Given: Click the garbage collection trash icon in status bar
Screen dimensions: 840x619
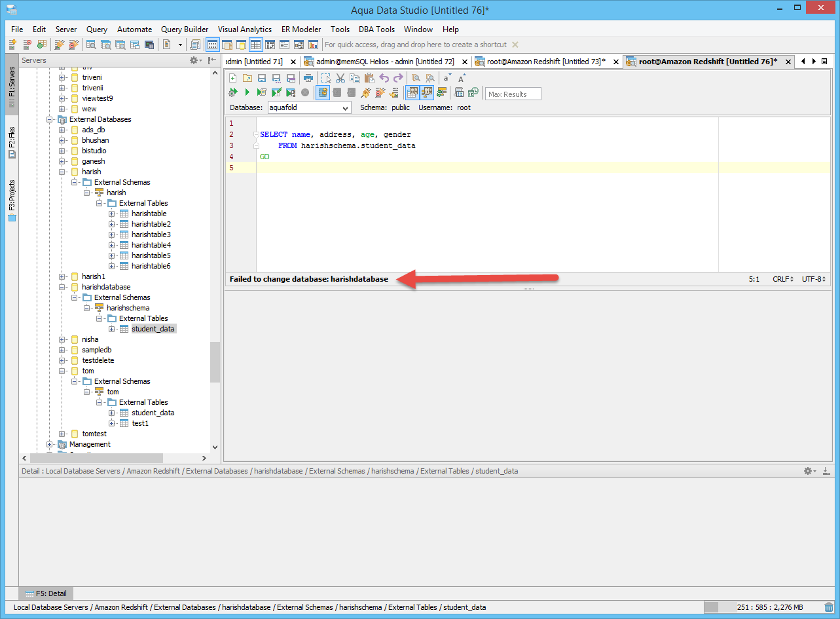Looking at the screenshot, I should click(829, 607).
